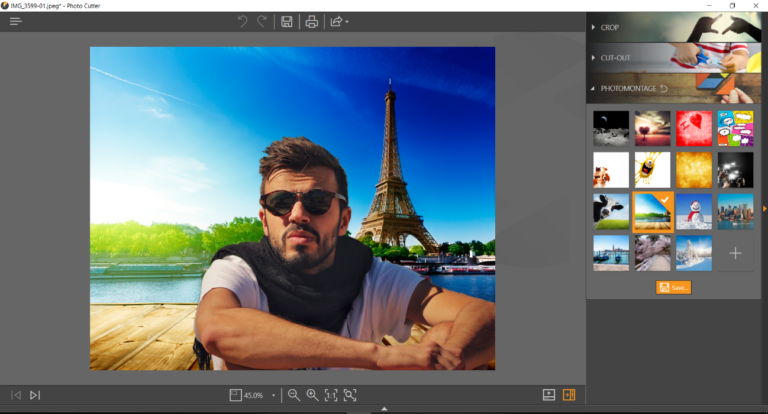Add a custom background with the plus tile
This screenshot has width=768, height=414.
click(x=735, y=253)
